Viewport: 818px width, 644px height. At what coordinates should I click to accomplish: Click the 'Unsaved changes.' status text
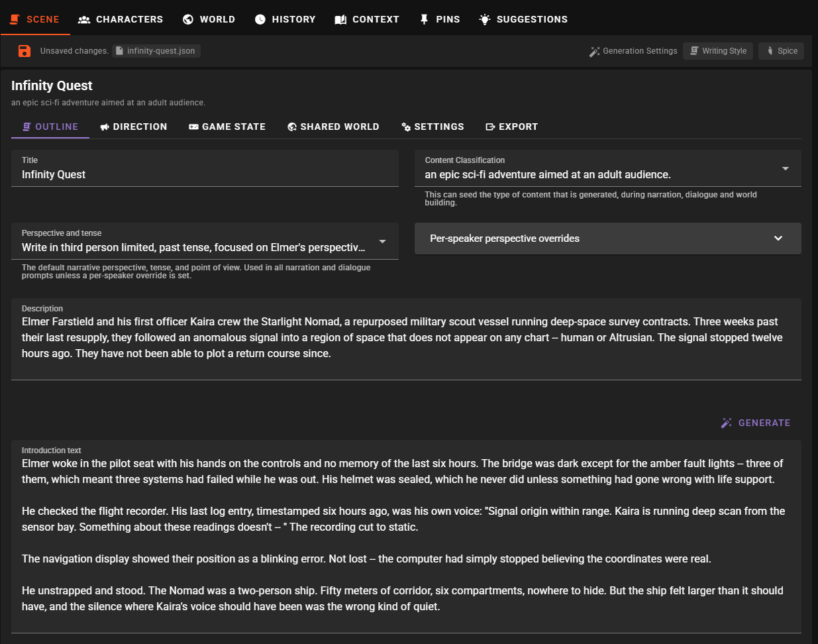tap(74, 51)
